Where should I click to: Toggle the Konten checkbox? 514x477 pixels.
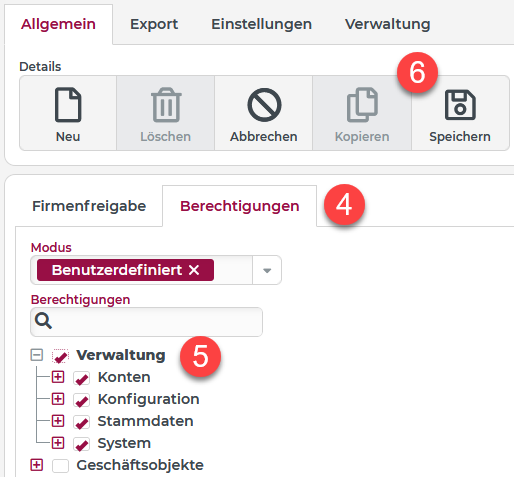pyautogui.click(x=82, y=378)
